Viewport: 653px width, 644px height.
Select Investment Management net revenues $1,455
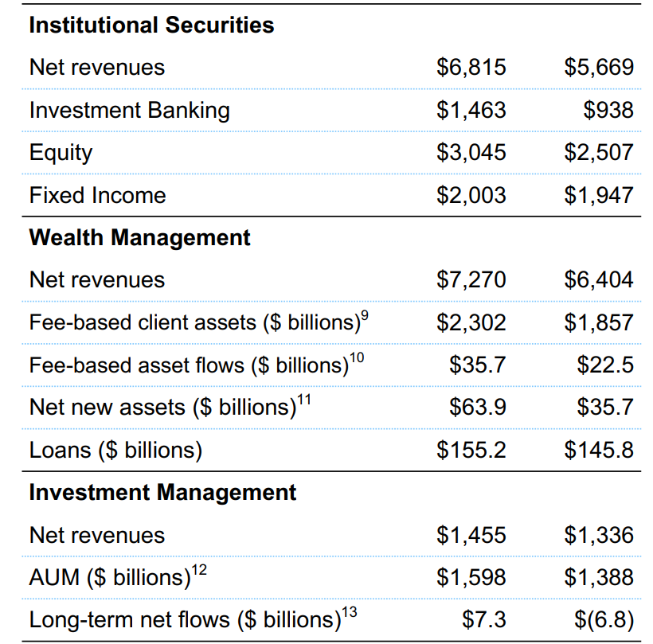pyautogui.click(x=471, y=535)
